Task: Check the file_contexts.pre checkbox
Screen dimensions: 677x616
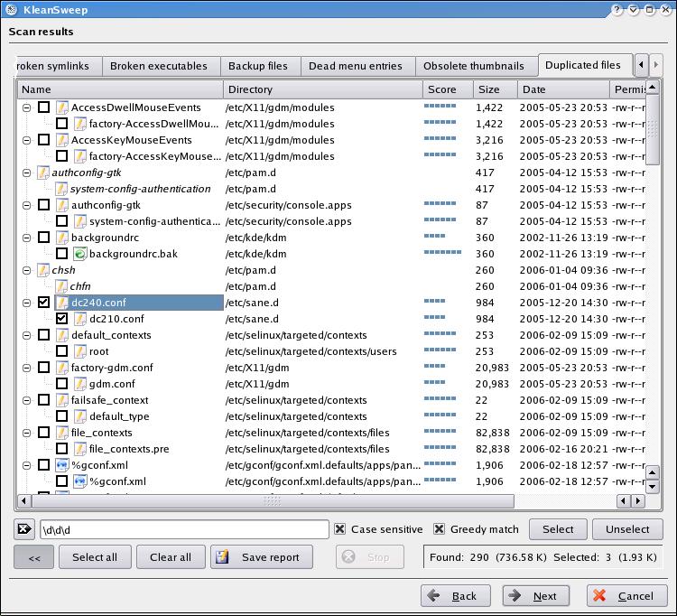Action: point(61,449)
